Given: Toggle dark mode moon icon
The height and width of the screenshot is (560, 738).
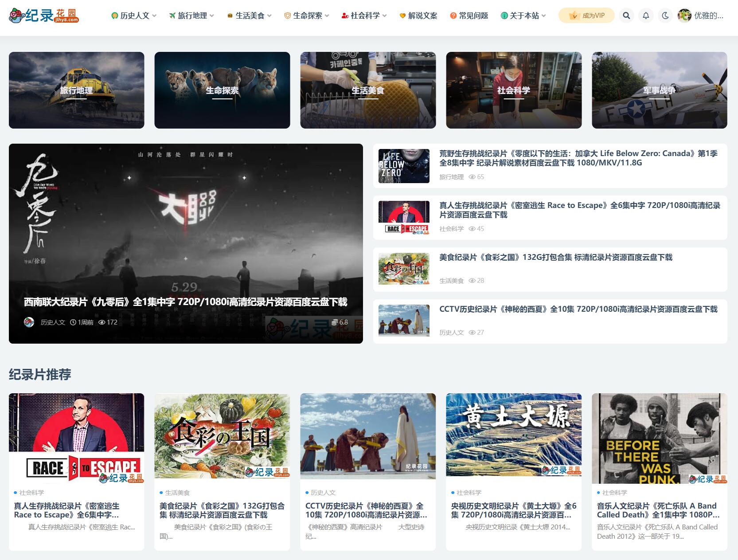Looking at the screenshot, I should 665,16.
